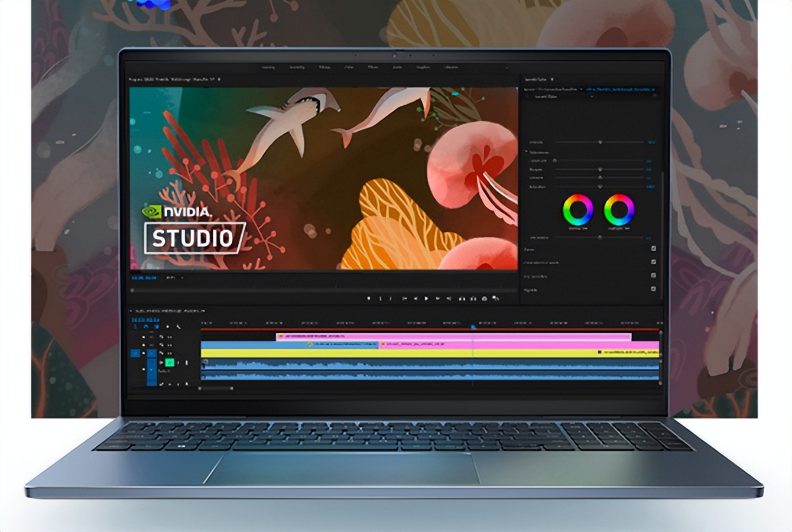Click the Mark In bracket button

(x=380, y=299)
